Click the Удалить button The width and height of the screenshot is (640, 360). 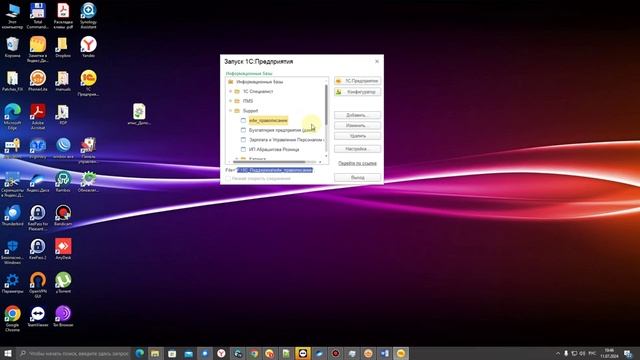358,136
